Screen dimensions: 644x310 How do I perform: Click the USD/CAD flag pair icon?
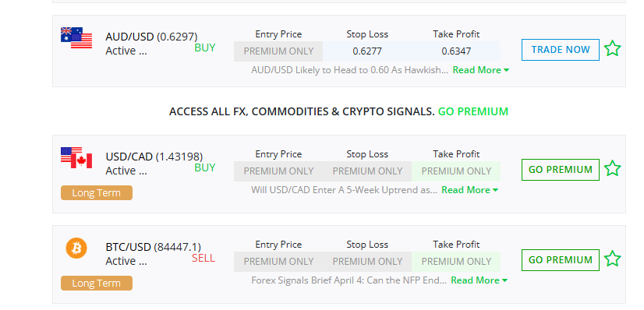coord(76,158)
